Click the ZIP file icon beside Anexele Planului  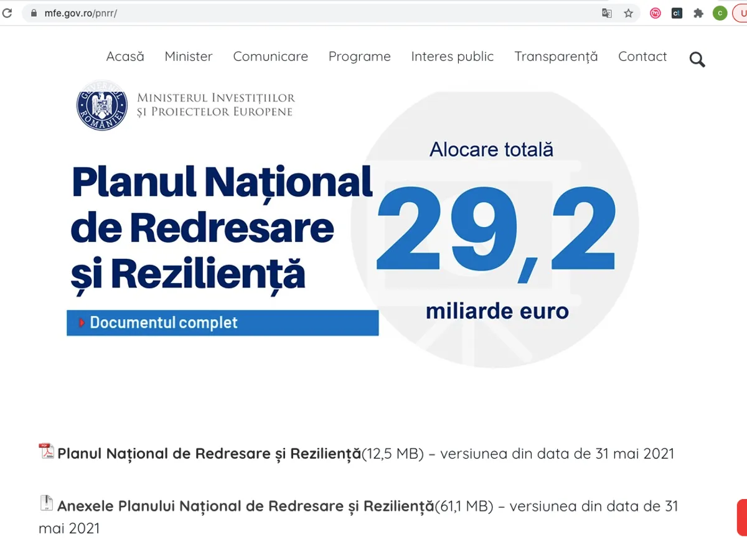(x=47, y=503)
